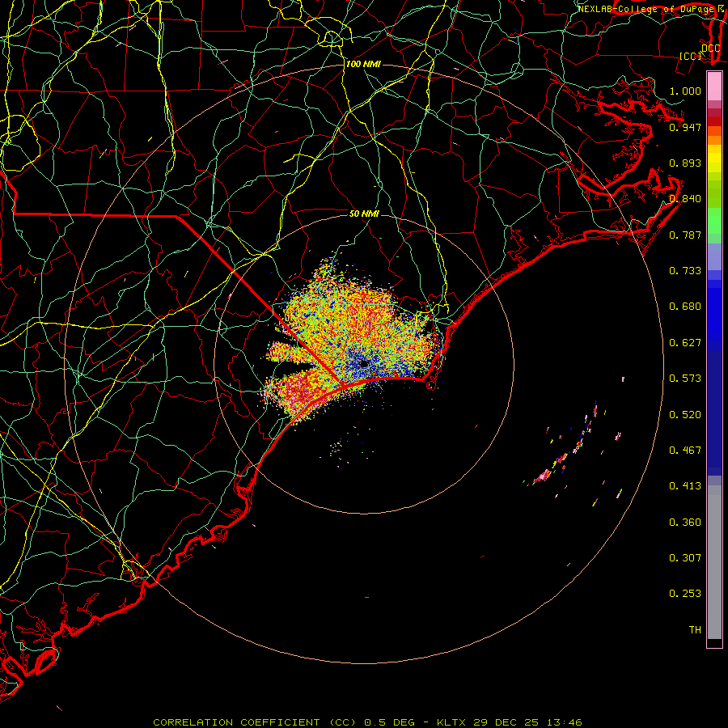Viewport: 728px width, 728px height.
Task: Click the [CC] product label
Action: [691, 56]
